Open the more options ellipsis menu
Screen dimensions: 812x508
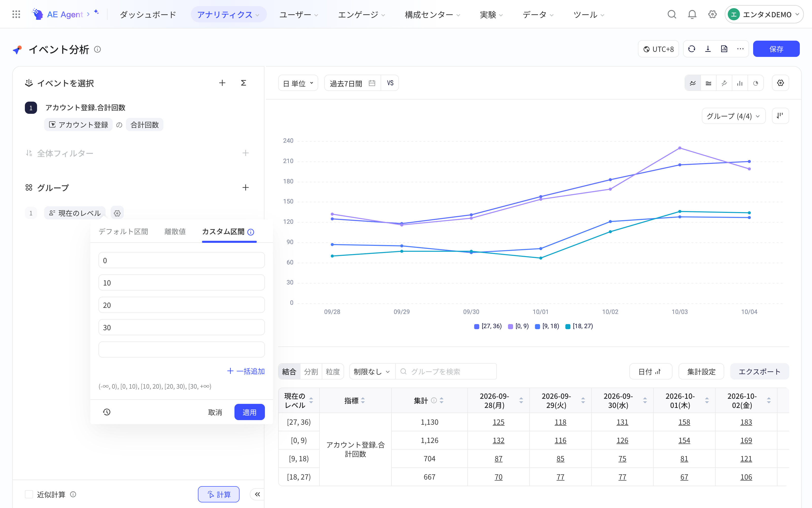click(740, 49)
